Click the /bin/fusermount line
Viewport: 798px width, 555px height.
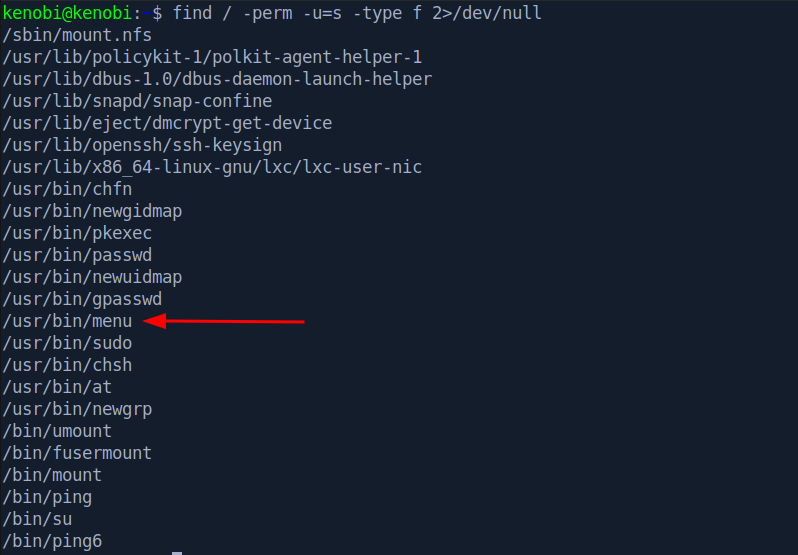(77, 453)
